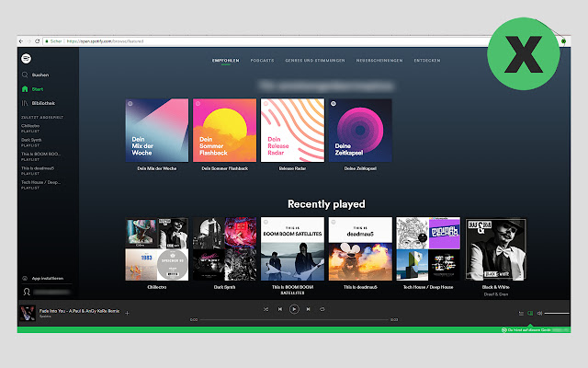Open the user profile icon in sidebar
The image size is (588, 368).
pos(27,292)
